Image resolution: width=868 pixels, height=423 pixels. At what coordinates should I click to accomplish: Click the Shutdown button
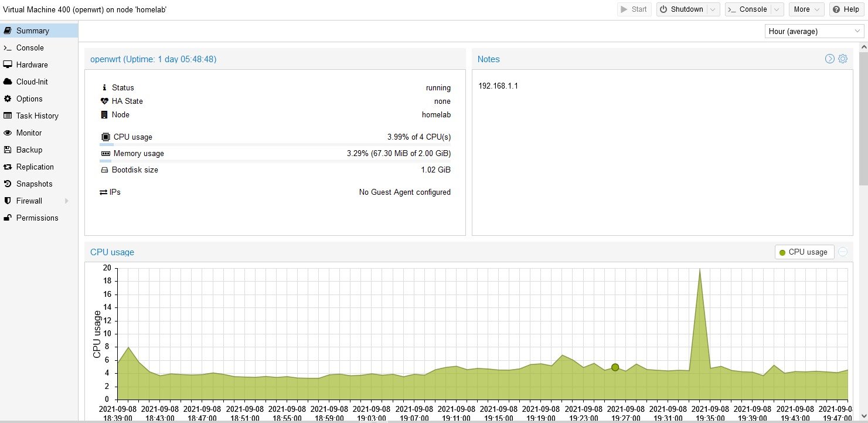tap(681, 9)
